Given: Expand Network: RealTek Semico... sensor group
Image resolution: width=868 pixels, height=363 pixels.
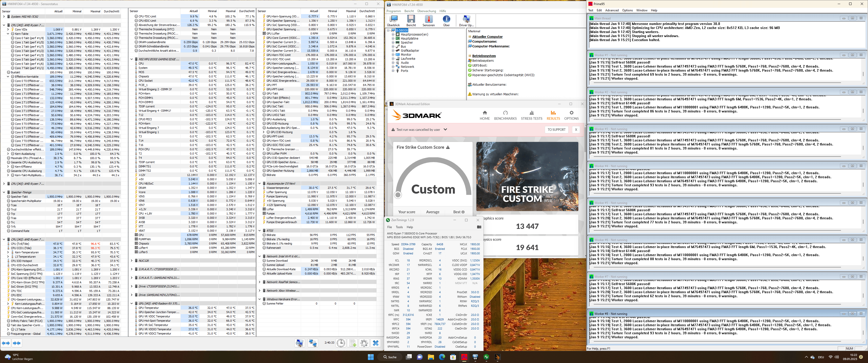Looking at the screenshot, I should (x=260, y=282).
